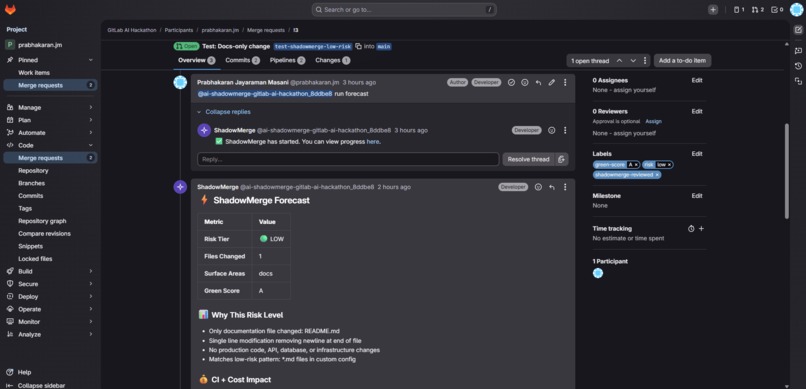Jump to next open thread

(633, 61)
